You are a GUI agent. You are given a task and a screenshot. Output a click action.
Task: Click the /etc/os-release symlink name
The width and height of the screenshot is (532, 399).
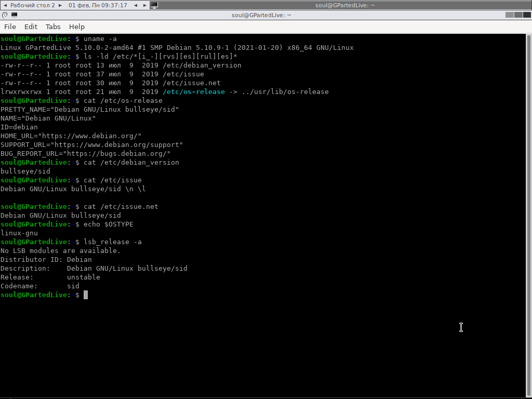(194, 91)
